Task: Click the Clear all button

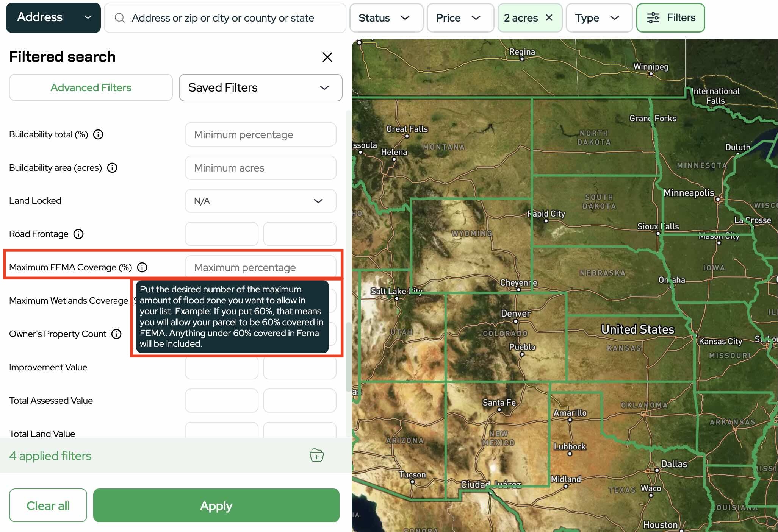Action: pos(48,505)
